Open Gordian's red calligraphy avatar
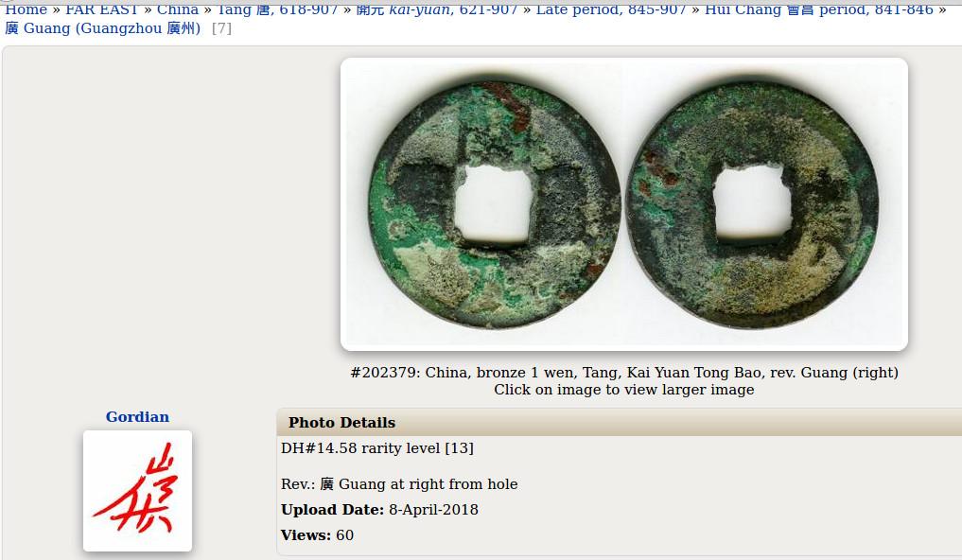This screenshot has height=560, width=962. tap(137, 491)
